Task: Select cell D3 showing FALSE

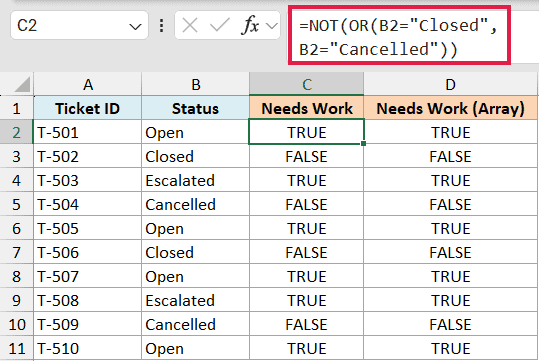Action: (450, 156)
